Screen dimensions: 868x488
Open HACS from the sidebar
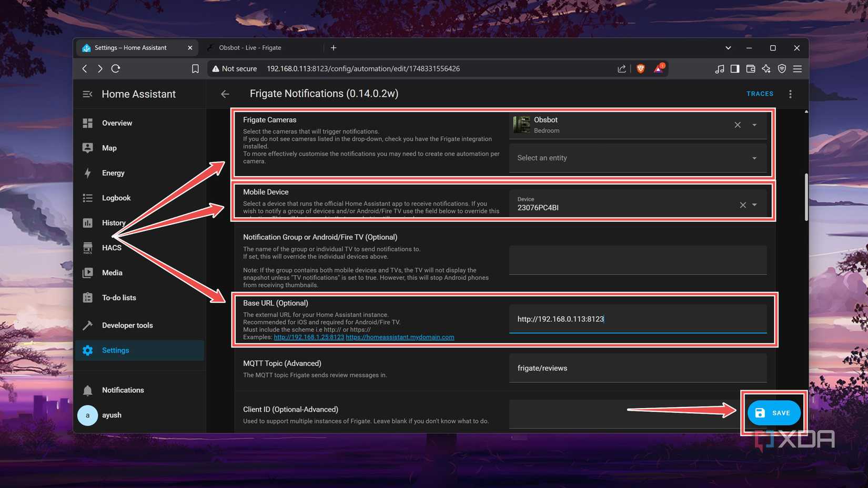tap(87, 247)
